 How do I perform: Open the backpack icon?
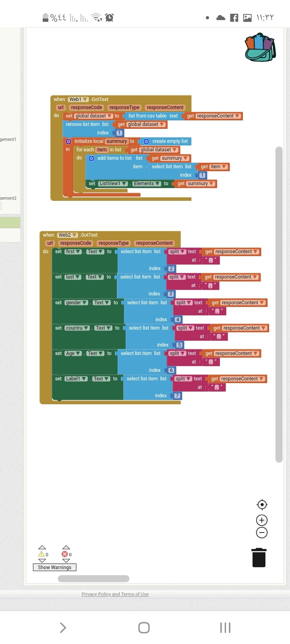260,47
